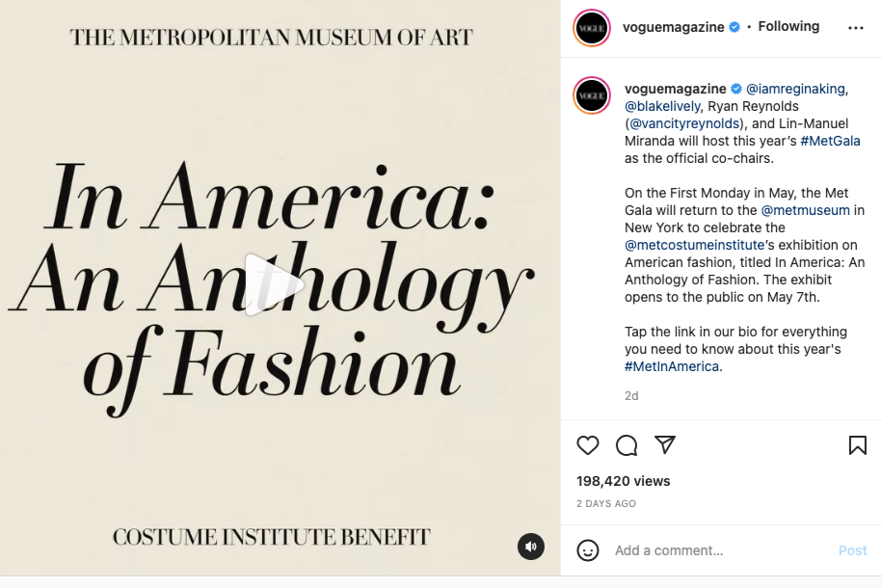This screenshot has width=882, height=588.
Task: Like the post with the heart icon
Action: coord(588,445)
